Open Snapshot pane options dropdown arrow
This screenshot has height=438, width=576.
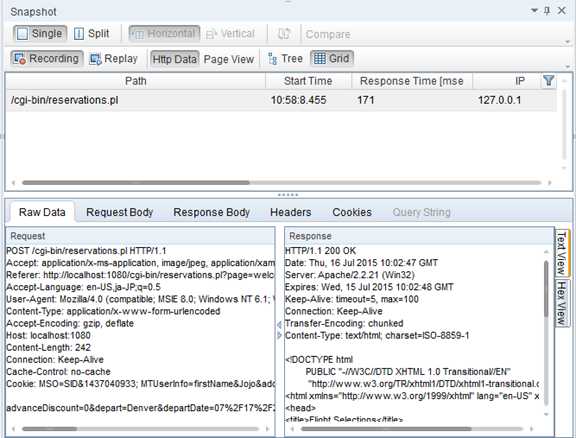point(534,11)
